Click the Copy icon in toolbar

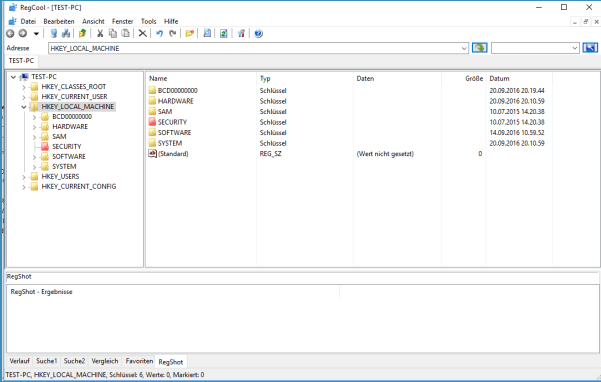pos(113,34)
